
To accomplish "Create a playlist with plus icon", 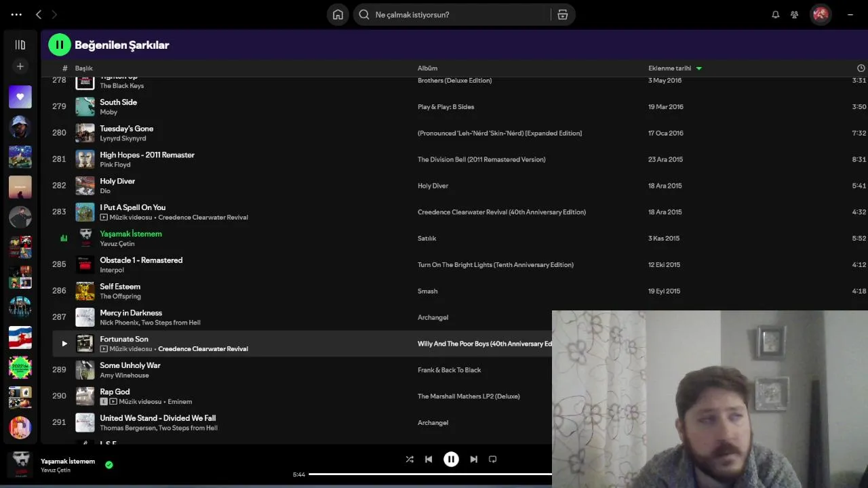I will (x=20, y=66).
